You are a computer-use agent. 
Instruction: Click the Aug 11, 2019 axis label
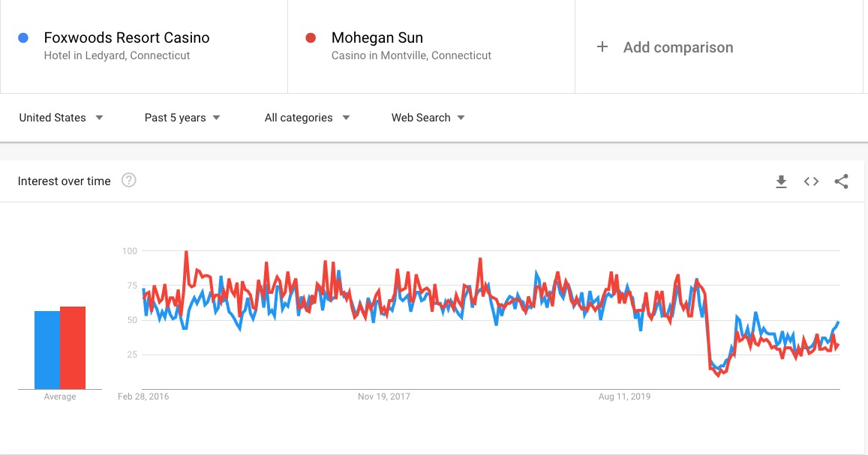[x=624, y=397]
